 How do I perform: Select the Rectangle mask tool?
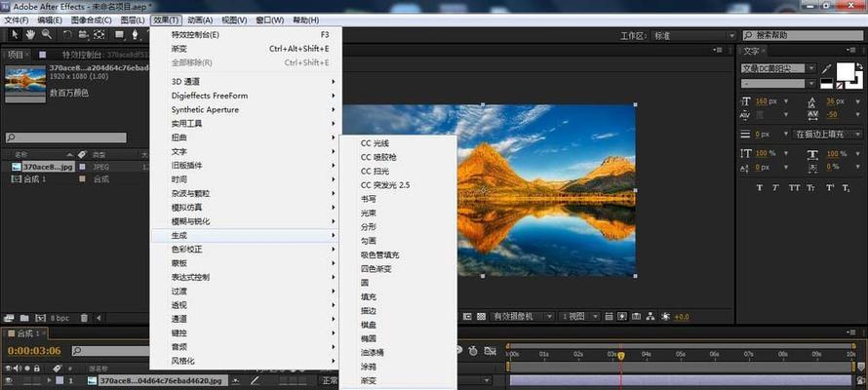119,35
